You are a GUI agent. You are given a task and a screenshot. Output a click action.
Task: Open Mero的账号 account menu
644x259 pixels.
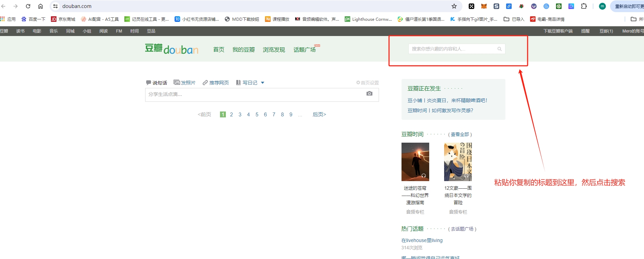pyautogui.click(x=633, y=31)
